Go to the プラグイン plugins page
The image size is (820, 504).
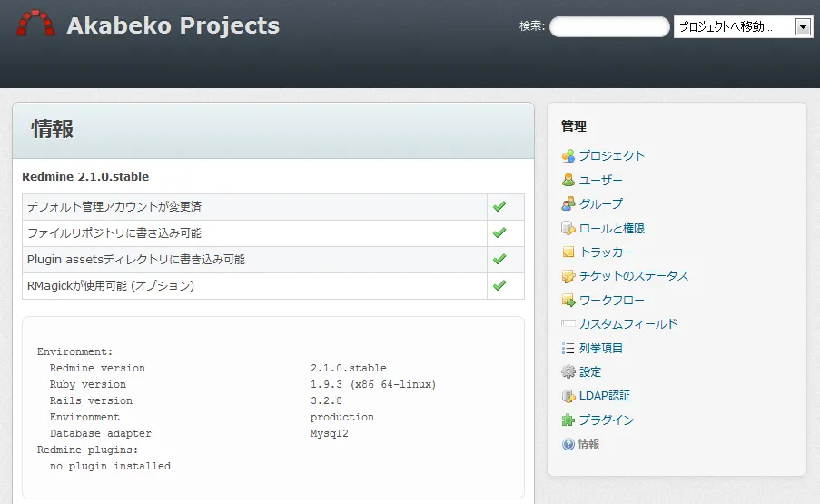(x=607, y=420)
